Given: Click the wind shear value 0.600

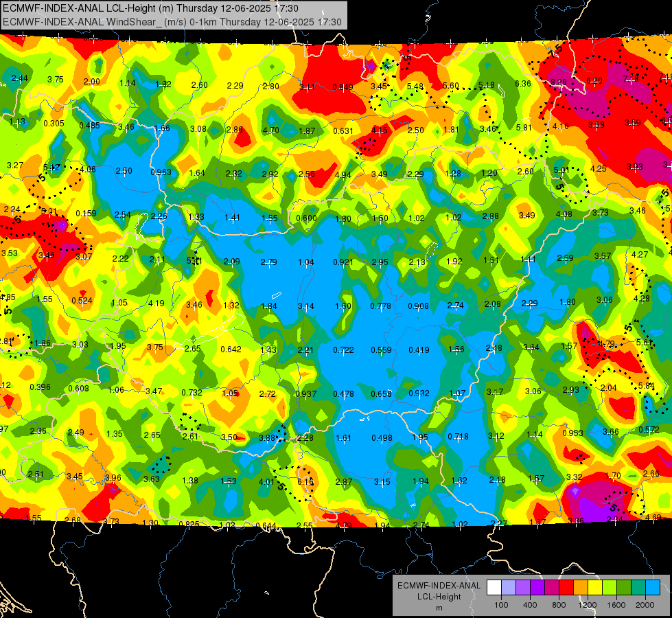Looking at the screenshot, I should tap(306, 218).
